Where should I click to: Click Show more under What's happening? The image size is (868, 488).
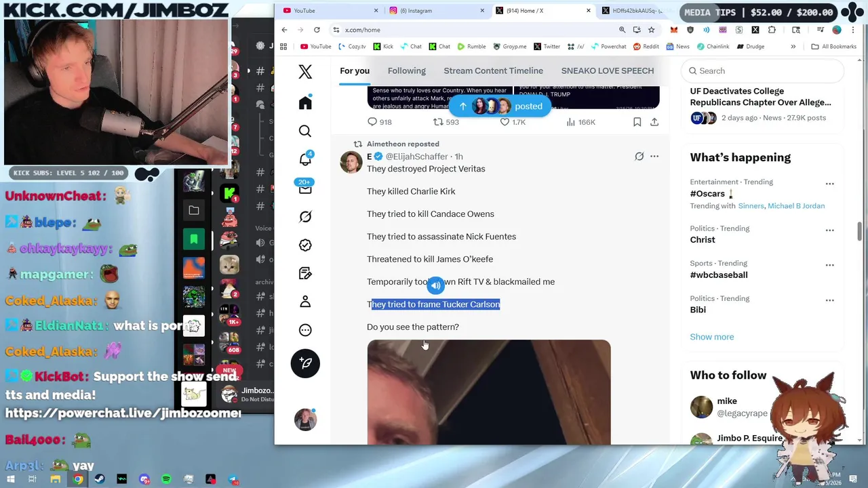click(x=712, y=337)
